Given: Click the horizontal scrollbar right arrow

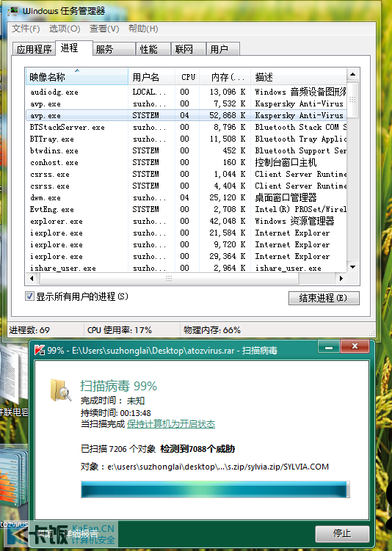Looking at the screenshot, I should tap(341, 278).
